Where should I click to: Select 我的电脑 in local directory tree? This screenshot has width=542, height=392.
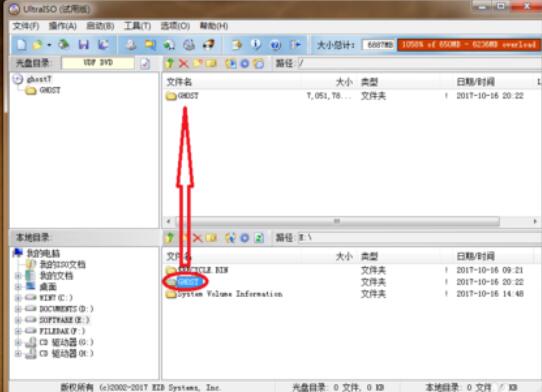pyautogui.click(x=43, y=253)
